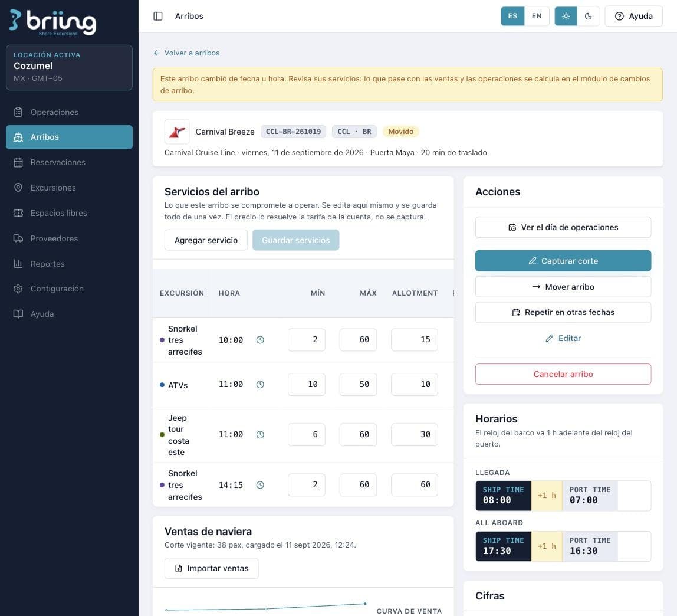This screenshot has width=677, height=616.
Task: Go to Reservaciones section
Action: click(69, 162)
